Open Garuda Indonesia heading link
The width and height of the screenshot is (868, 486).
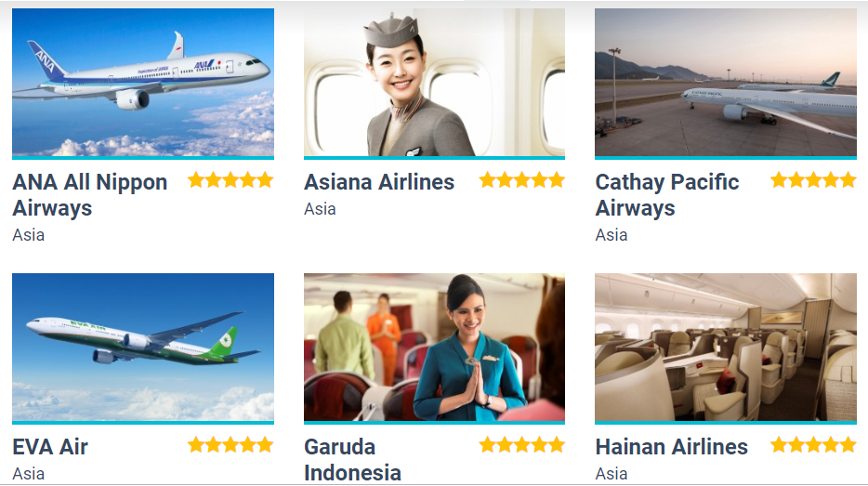tap(352, 460)
